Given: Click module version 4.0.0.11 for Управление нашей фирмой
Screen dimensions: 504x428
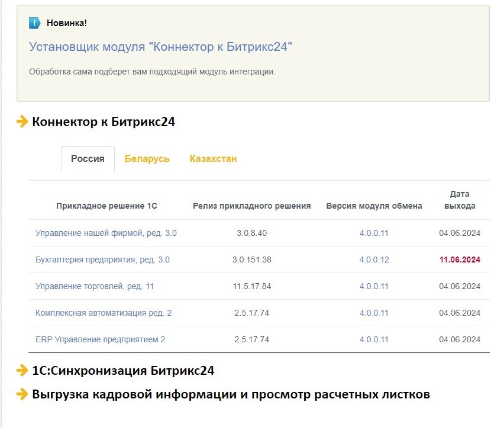Looking at the screenshot, I should coord(374,234).
